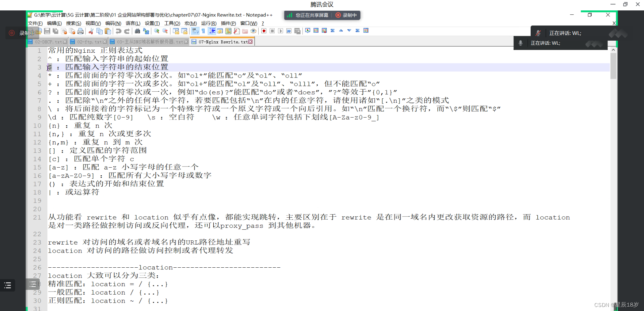Click the Print toolbar icon
Viewport: 644px width, 311px height.
[x=80, y=31]
